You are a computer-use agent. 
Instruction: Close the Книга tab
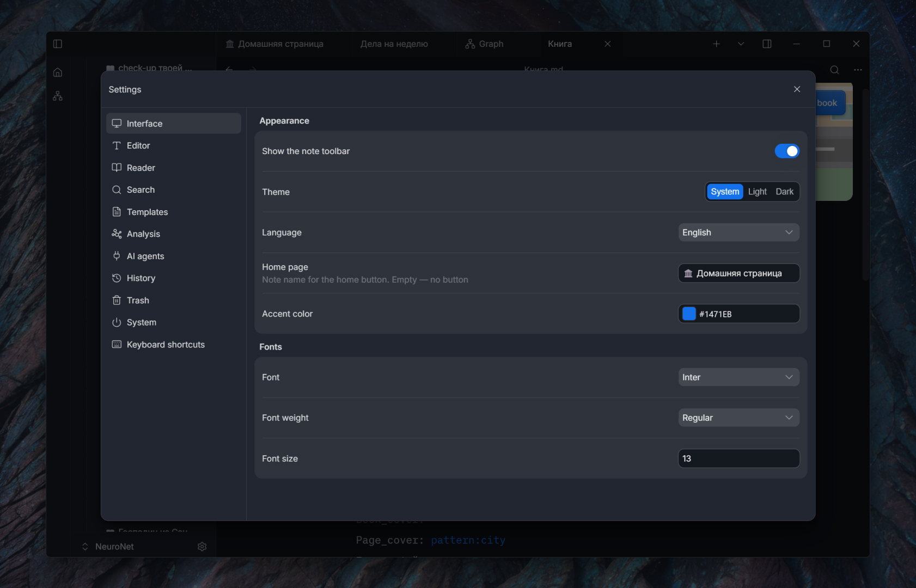click(608, 44)
